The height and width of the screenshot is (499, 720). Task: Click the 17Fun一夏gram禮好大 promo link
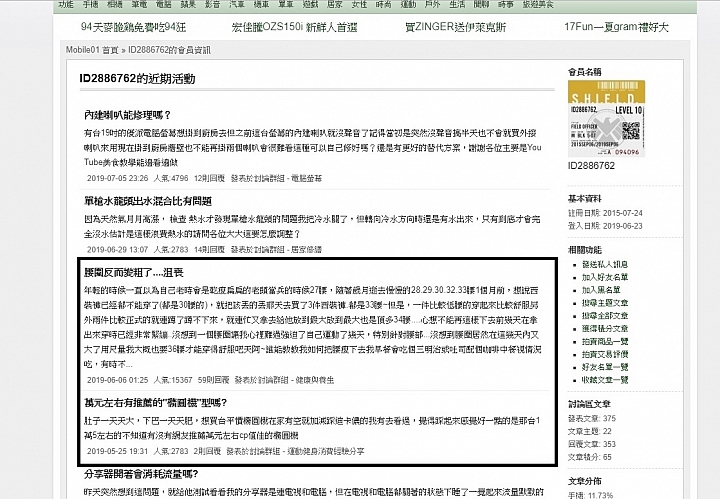(616, 27)
